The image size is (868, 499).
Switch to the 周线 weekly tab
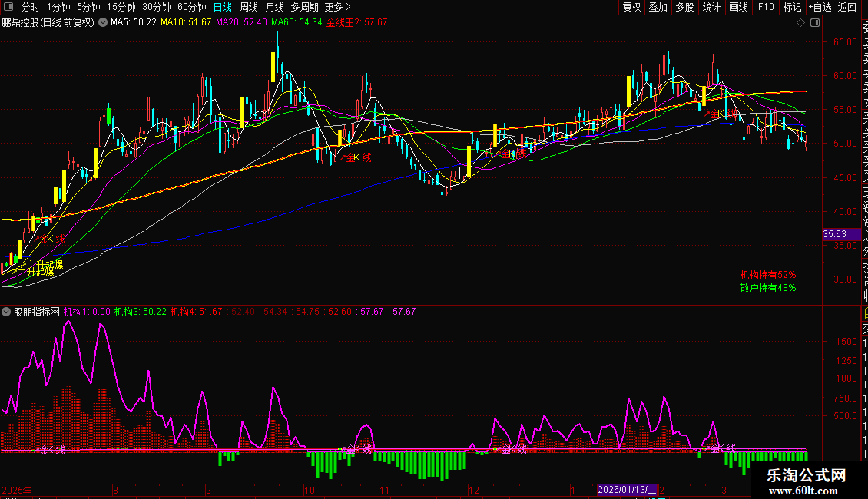(249, 7)
